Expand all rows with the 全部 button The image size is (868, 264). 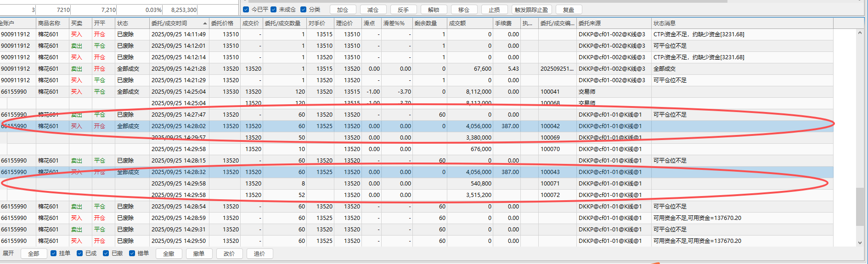pos(34,253)
